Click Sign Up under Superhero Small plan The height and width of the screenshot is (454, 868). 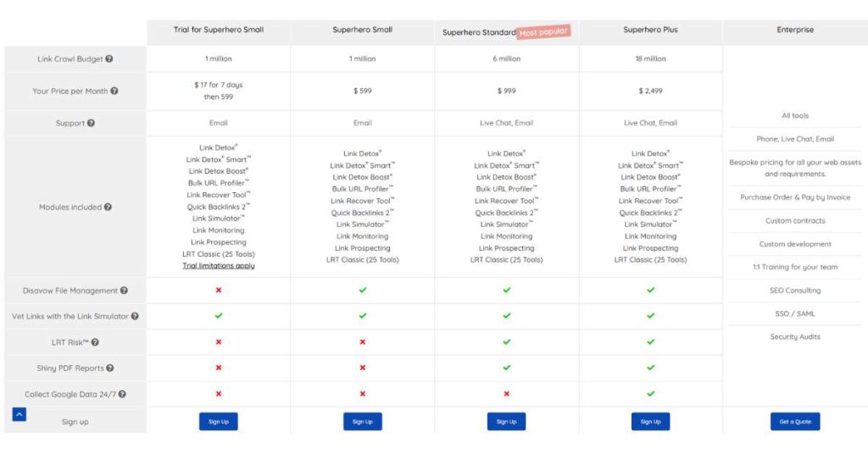click(362, 421)
